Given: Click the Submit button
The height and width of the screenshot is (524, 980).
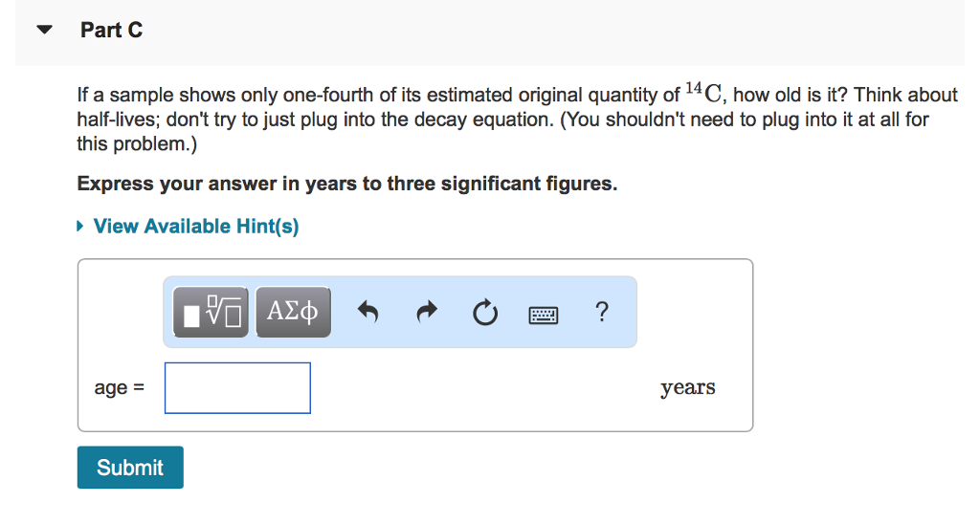Looking at the screenshot, I should tap(130, 468).
